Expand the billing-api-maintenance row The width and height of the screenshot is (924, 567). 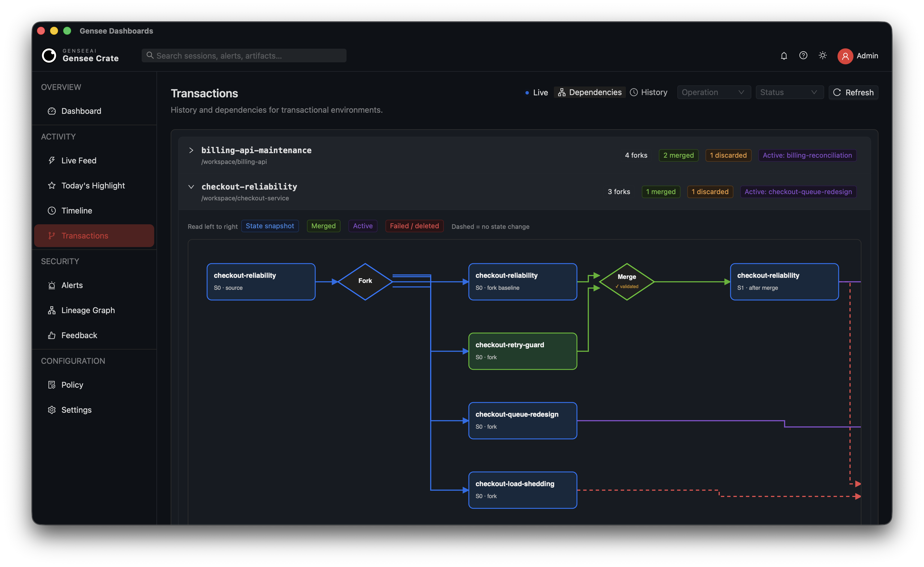191,151
